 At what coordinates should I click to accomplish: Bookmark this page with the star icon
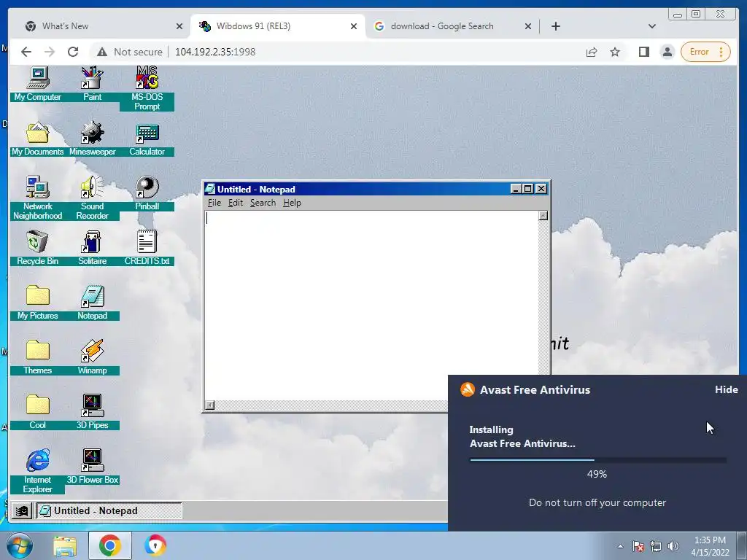(x=615, y=52)
